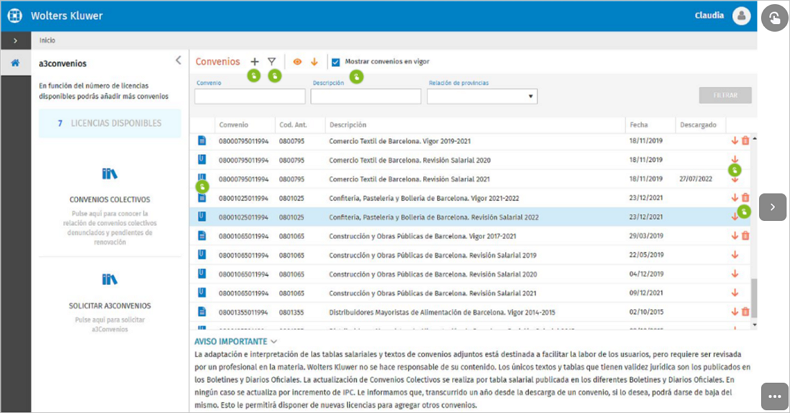Open the Inicio breadcrumb tab
The image size is (790, 413).
click(x=47, y=40)
